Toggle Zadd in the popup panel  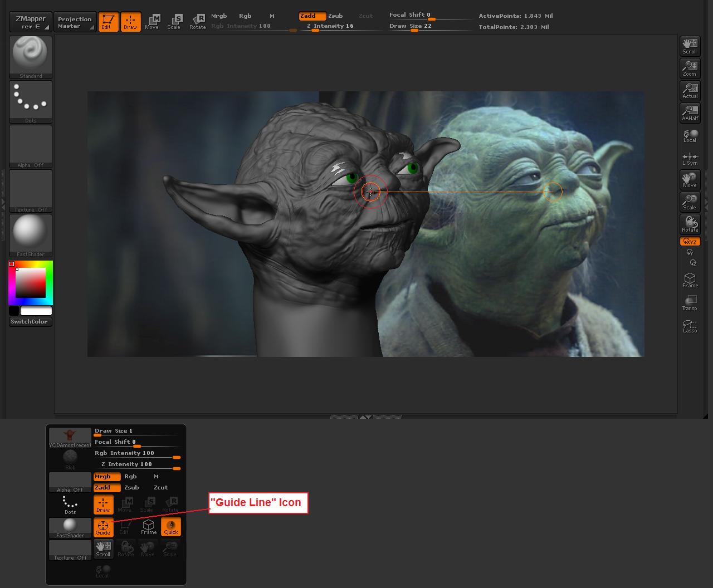click(x=107, y=488)
